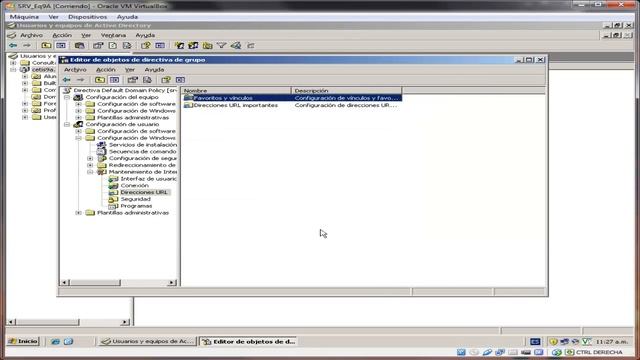Collapse the cetista domain node in Active Directory

[13, 70]
